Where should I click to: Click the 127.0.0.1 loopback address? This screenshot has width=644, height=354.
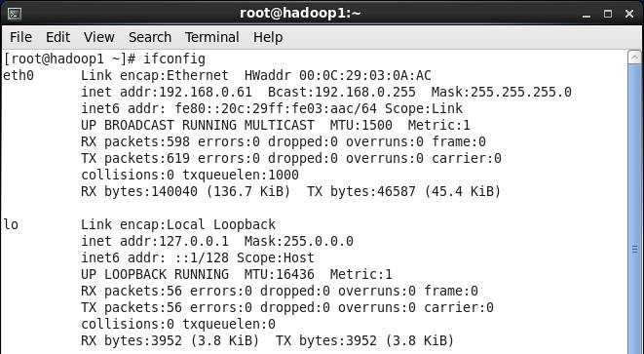[x=194, y=241]
